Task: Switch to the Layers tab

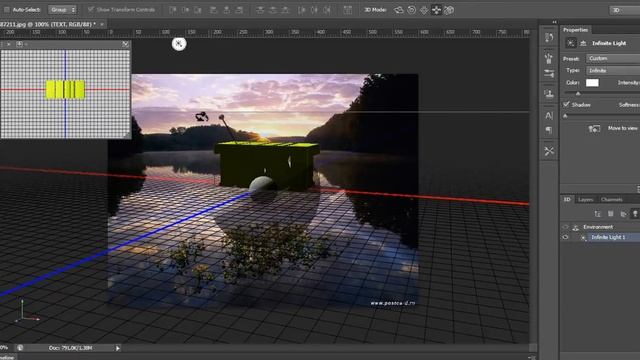Action: (x=585, y=200)
